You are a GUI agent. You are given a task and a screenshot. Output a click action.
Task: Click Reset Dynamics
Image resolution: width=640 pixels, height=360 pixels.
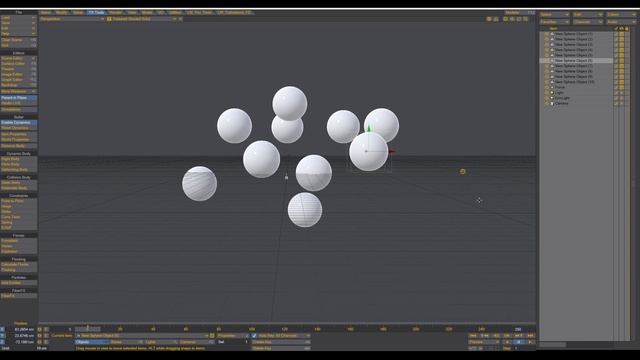point(19,128)
